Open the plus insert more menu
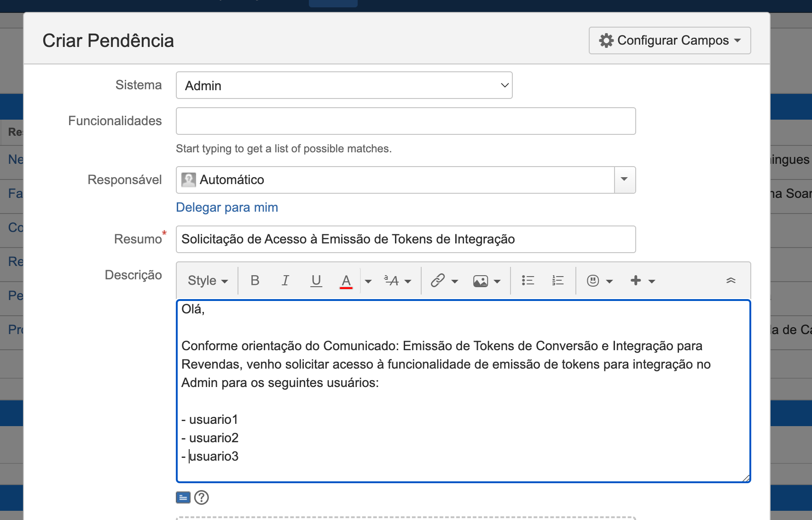This screenshot has height=520, width=812. point(643,281)
